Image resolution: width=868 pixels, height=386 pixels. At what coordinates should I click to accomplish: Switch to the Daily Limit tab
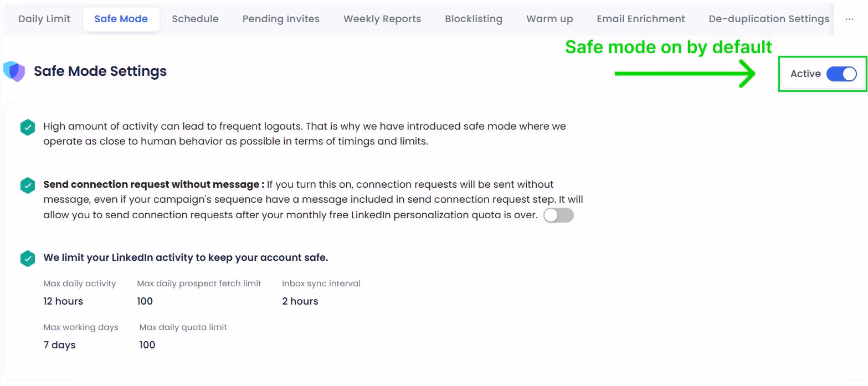(x=44, y=18)
